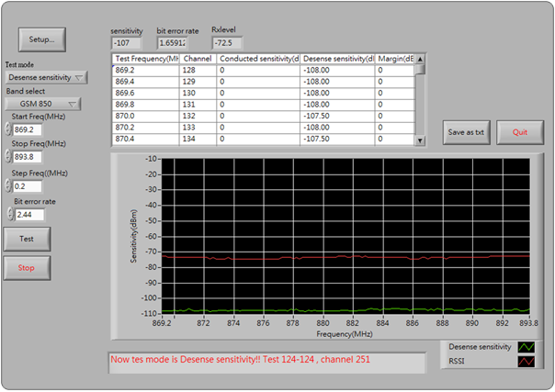
Task: Click the 869.4 frequency cell
Action: tap(146, 82)
